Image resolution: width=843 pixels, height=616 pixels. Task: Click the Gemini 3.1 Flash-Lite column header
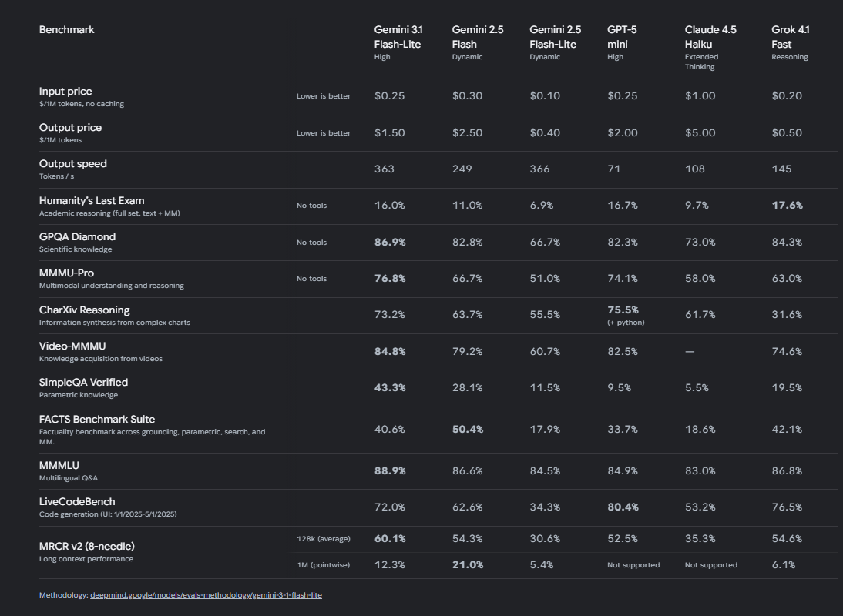coord(398,37)
